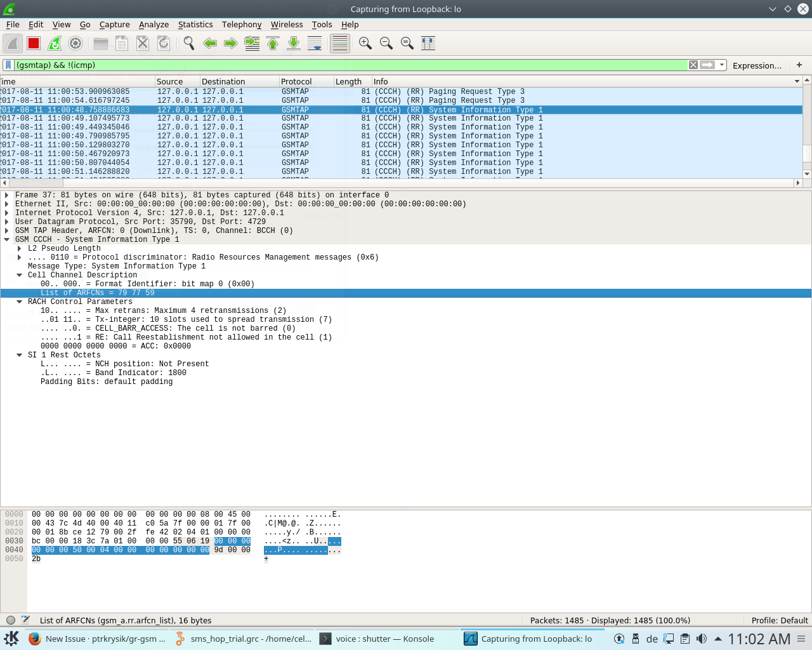This screenshot has height=650, width=812.
Task: Save this filter with the plus button
Action: pos(799,65)
